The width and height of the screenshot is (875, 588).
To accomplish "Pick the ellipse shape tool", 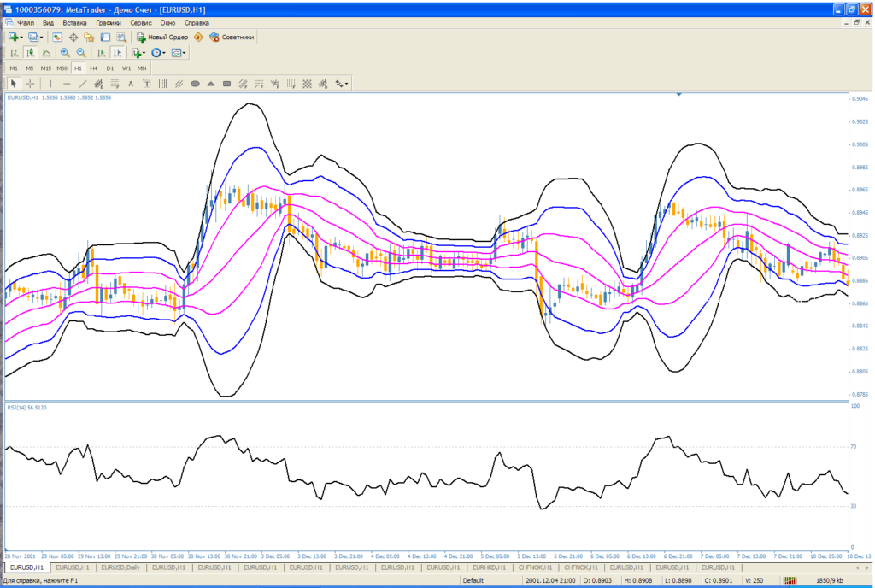I will [x=195, y=84].
